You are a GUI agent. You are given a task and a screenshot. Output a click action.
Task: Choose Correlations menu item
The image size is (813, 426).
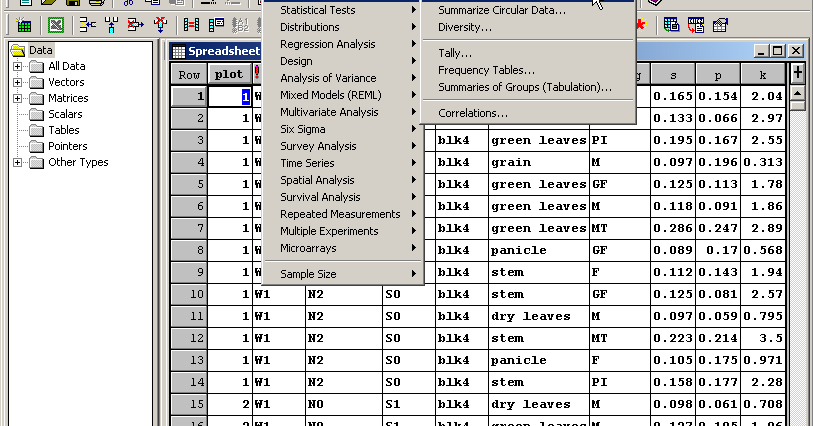(x=528, y=113)
